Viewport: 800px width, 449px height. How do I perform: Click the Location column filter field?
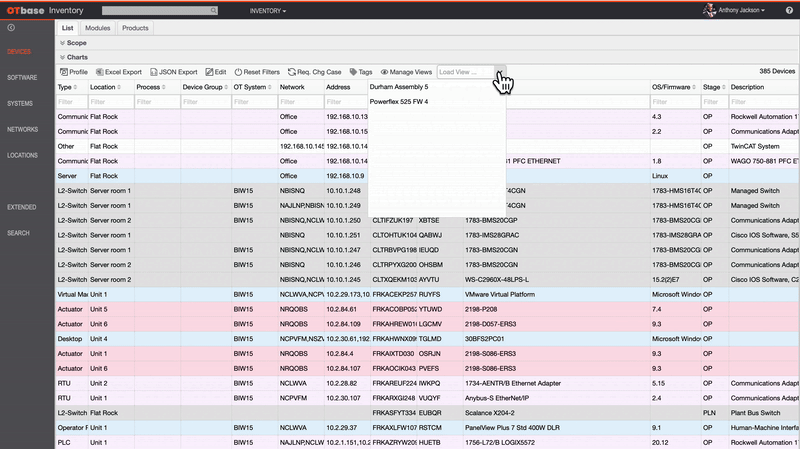click(x=111, y=102)
